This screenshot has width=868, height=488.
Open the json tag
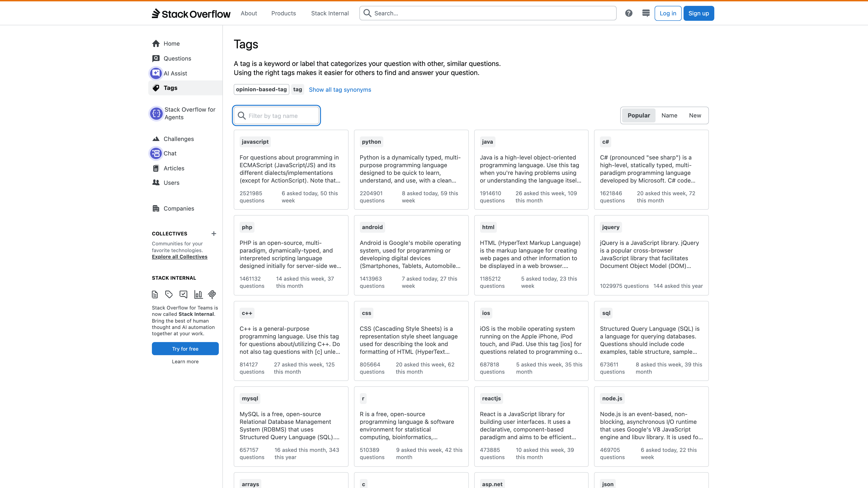pyautogui.click(x=608, y=484)
